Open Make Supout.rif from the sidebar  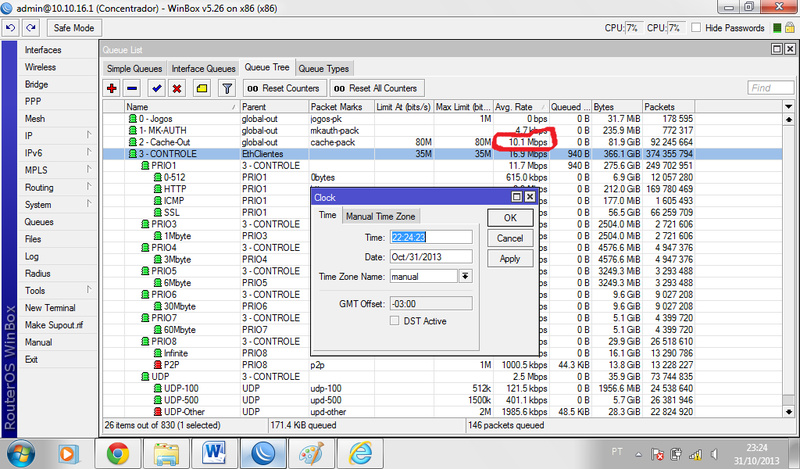[54, 325]
